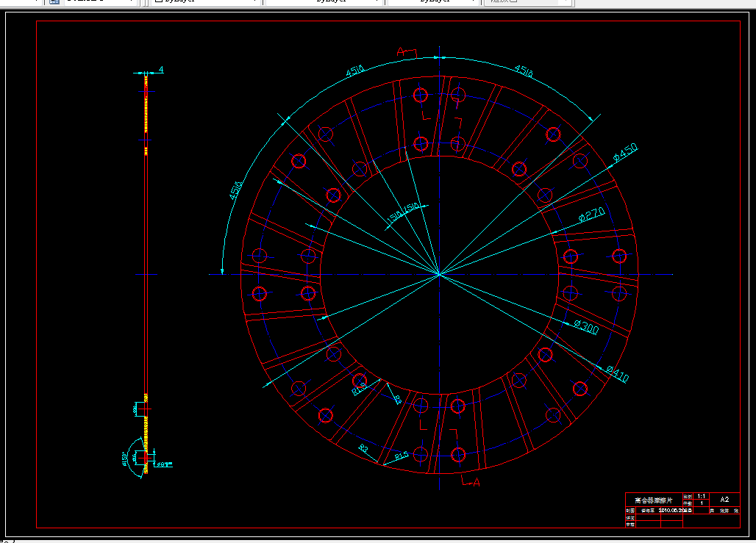Viewport: 756px width, 543px height.
Task: Select the ø300 diameter dimension text
Action: point(586,327)
